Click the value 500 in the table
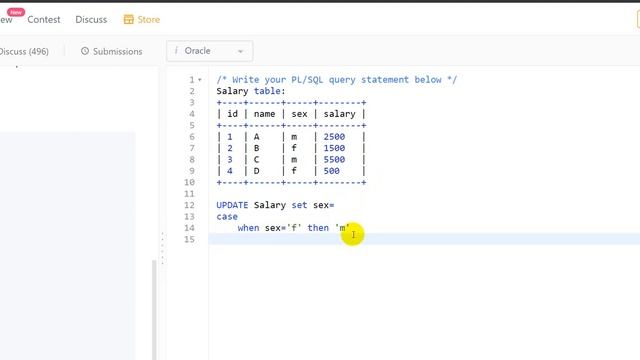640x360 pixels. coord(331,171)
